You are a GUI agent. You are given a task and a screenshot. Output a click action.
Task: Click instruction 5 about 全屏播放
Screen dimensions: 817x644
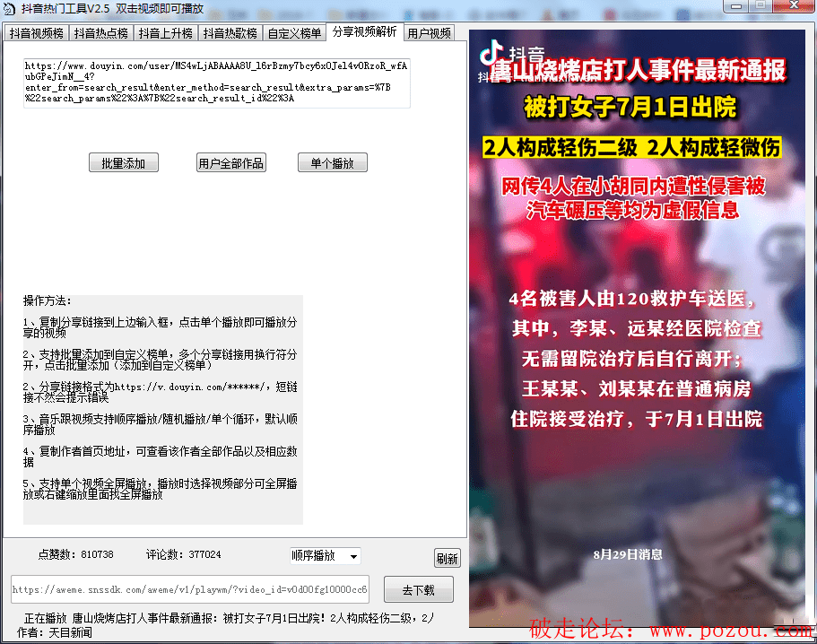click(160, 489)
